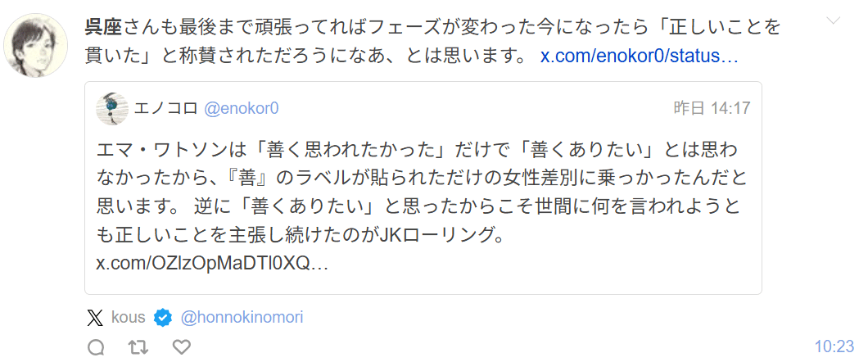
Task: Click the blue verified badge next to kous
Action: click(163, 317)
